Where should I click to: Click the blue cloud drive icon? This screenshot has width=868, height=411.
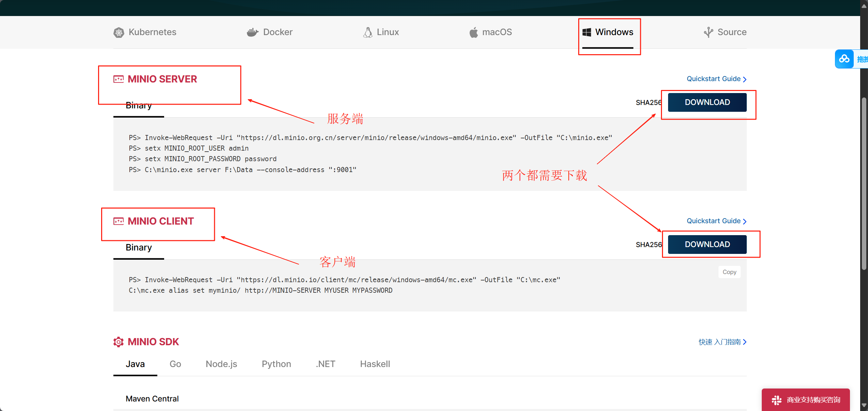tap(844, 59)
